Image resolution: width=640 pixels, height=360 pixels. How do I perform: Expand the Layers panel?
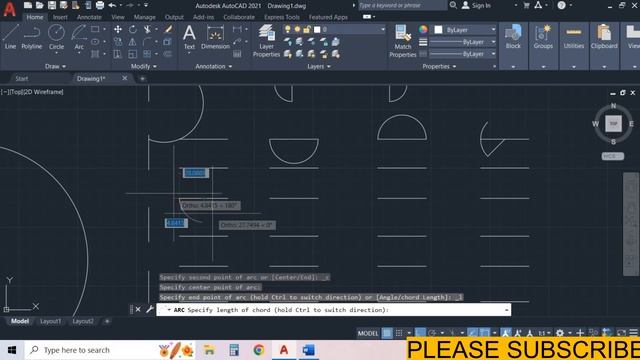319,66
